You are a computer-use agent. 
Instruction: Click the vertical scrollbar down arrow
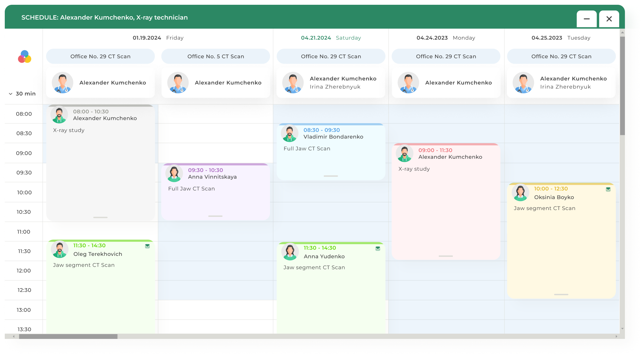pos(622,329)
